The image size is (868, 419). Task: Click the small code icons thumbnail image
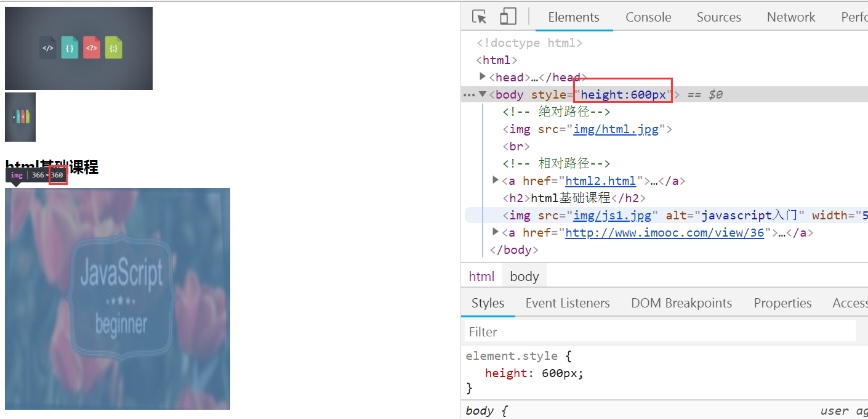point(20,117)
